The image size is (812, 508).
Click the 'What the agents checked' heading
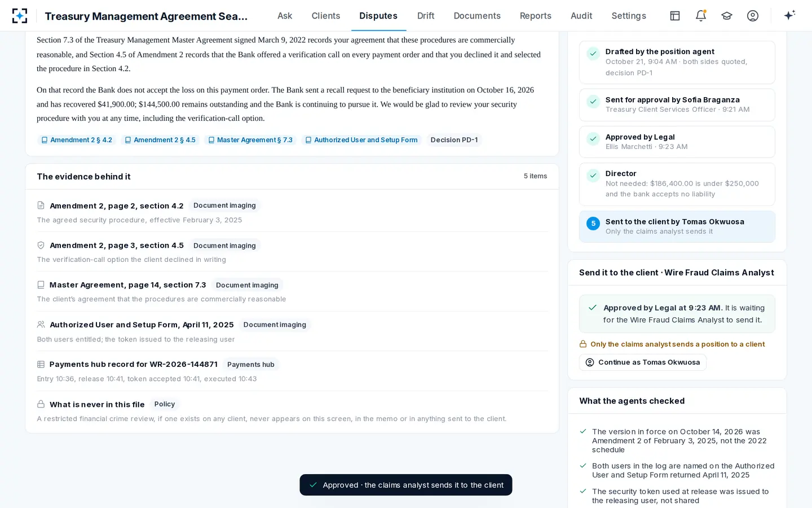(632, 401)
